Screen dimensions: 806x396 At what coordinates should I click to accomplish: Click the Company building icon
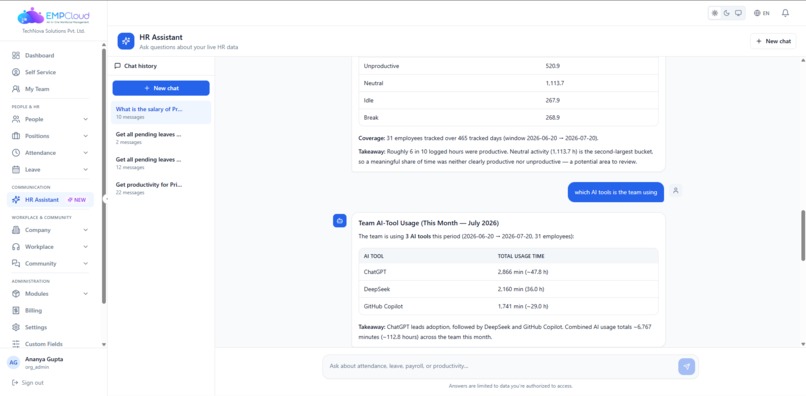point(16,230)
